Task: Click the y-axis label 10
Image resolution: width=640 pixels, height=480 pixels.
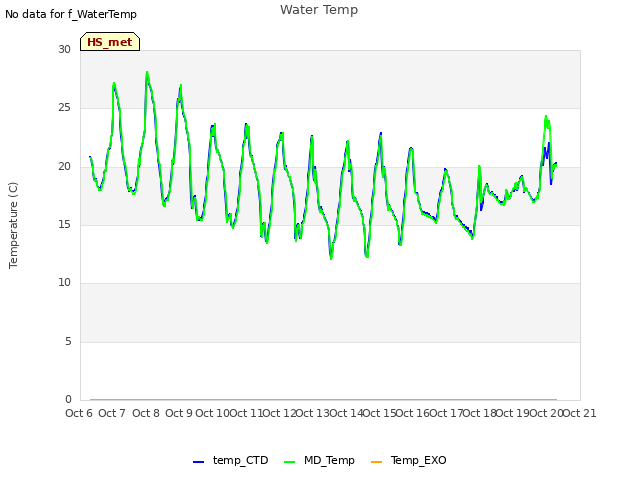Action: point(64,282)
